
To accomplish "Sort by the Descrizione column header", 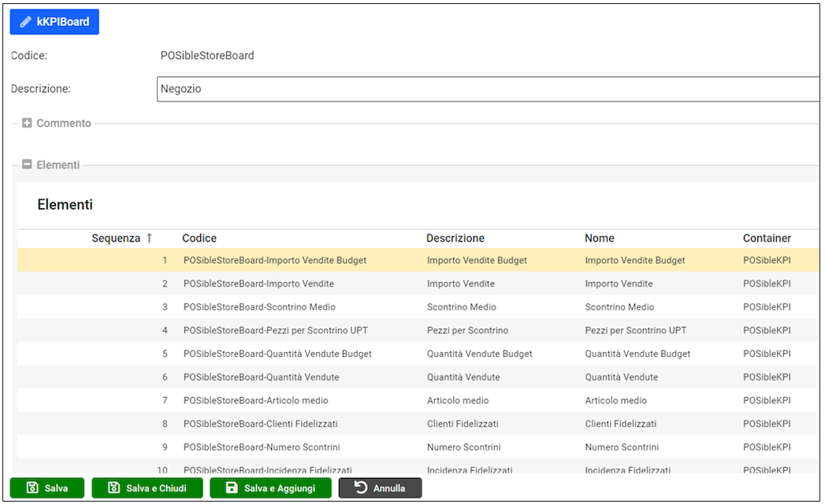I will [x=455, y=238].
